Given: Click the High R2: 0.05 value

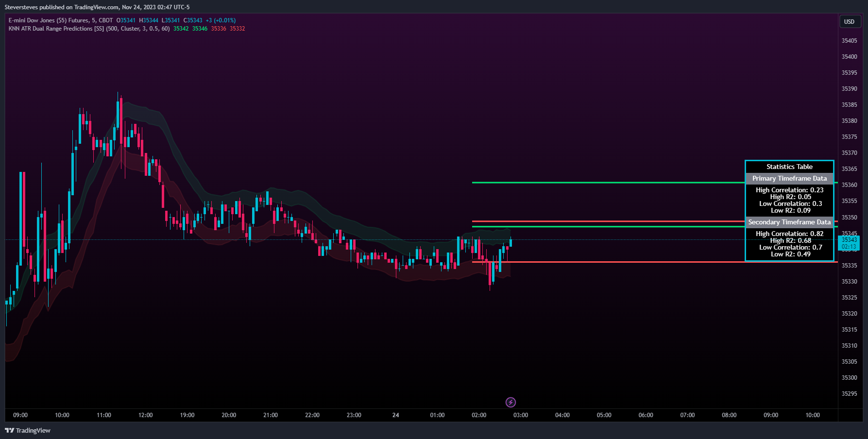Looking at the screenshot, I should (790, 197).
